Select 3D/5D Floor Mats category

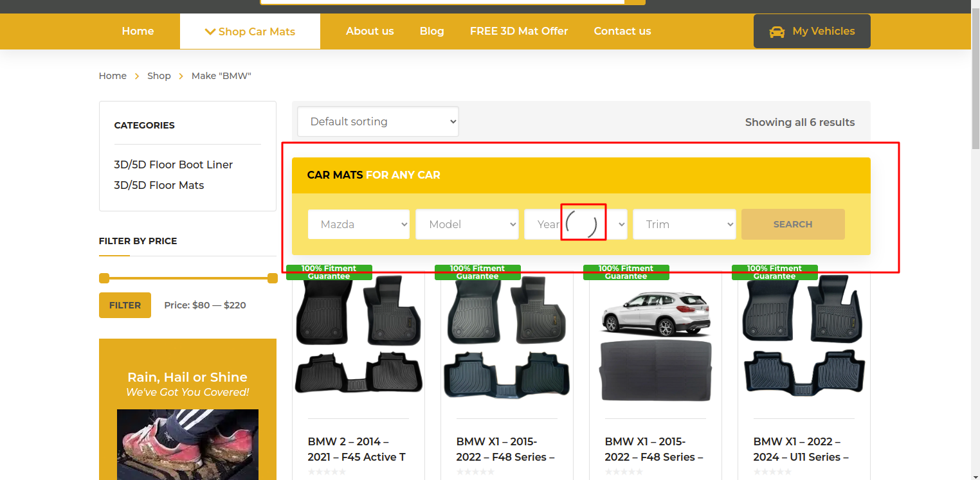[x=159, y=185]
